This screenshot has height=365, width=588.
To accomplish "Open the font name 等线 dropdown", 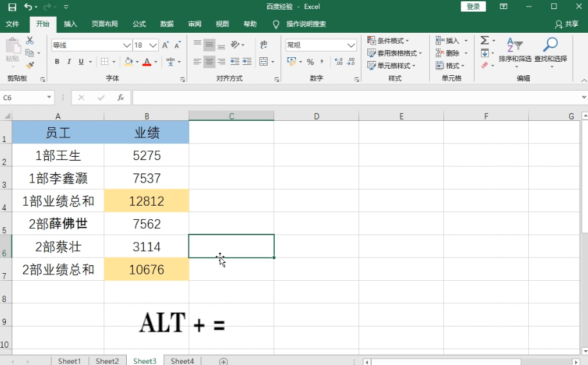I will click(127, 46).
